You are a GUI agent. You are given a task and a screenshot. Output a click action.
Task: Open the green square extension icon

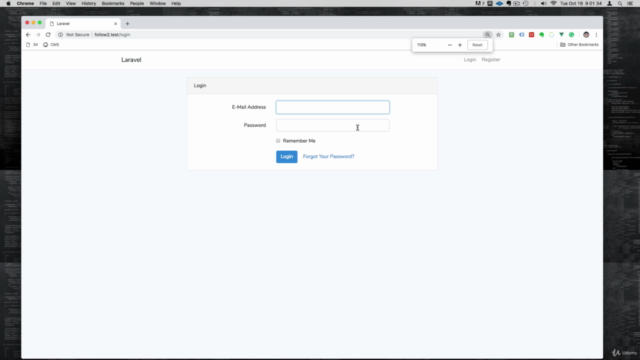[x=511, y=35]
